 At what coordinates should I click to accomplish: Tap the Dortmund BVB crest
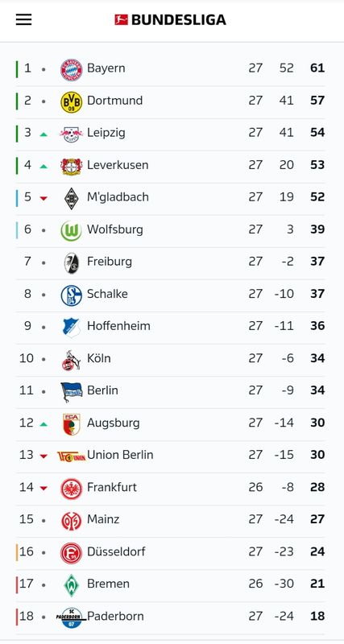click(72, 102)
